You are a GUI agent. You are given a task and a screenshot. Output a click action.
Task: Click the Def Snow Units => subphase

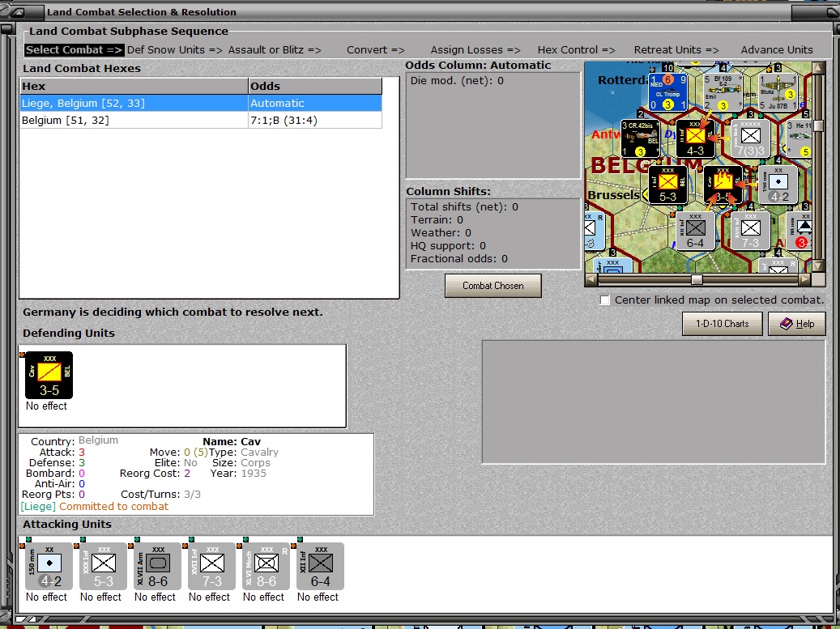(x=175, y=49)
